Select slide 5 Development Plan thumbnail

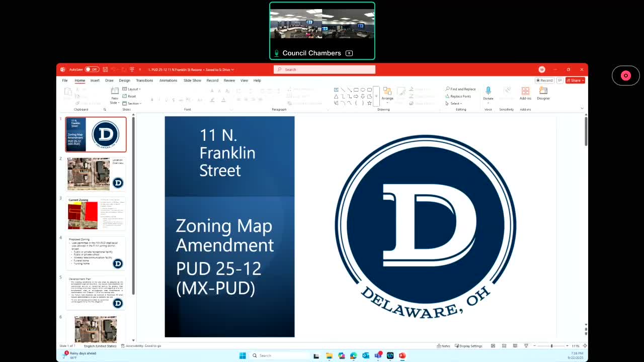coord(96,293)
